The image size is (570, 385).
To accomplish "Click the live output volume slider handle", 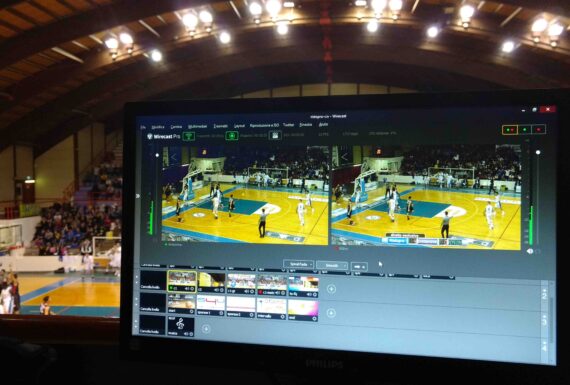I will coord(538,152).
